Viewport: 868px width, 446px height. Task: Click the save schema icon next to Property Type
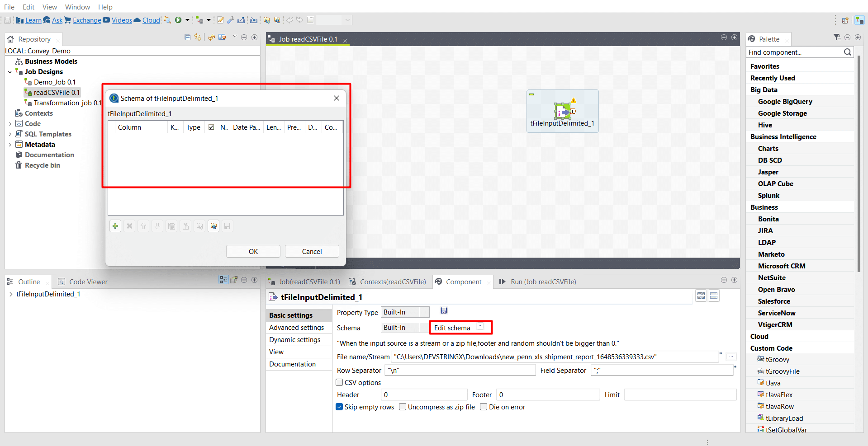pos(444,310)
